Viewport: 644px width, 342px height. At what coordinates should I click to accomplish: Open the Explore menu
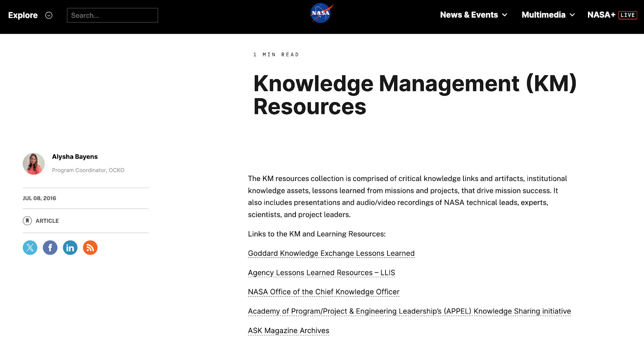pyautogui.click(x=23, y=15)
